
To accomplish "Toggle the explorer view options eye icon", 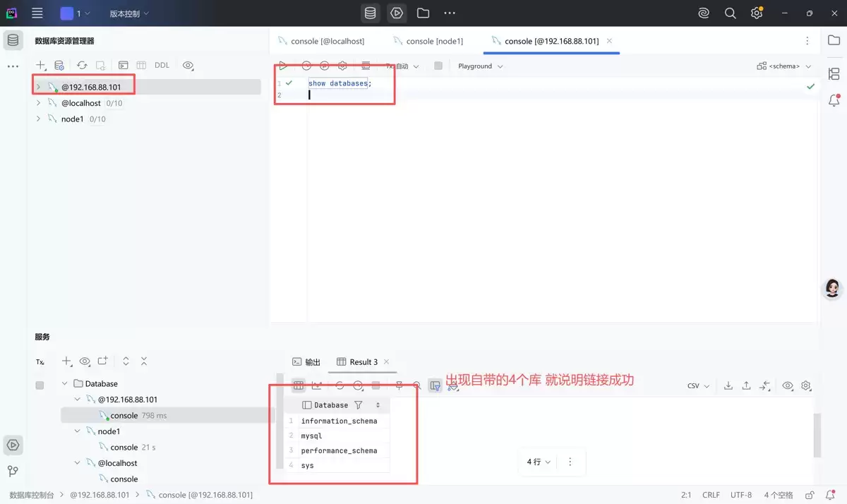I will coord(188,65).
